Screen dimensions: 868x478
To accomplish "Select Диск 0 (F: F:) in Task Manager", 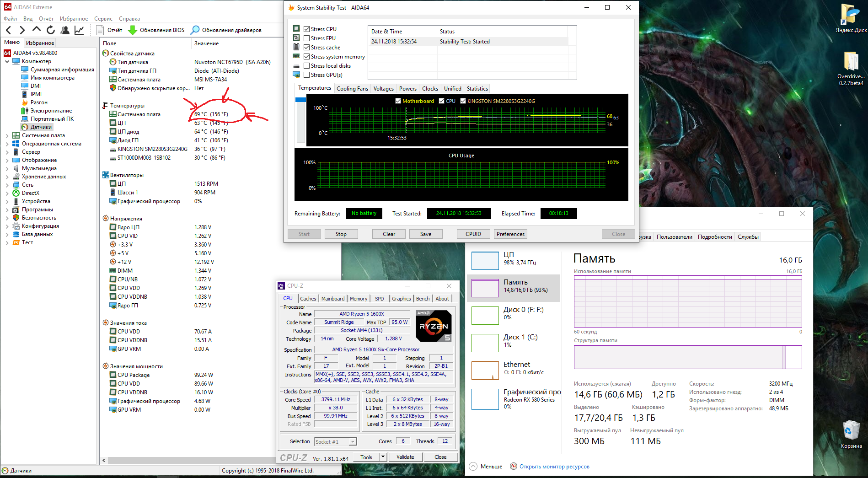I will pos(514,316).
